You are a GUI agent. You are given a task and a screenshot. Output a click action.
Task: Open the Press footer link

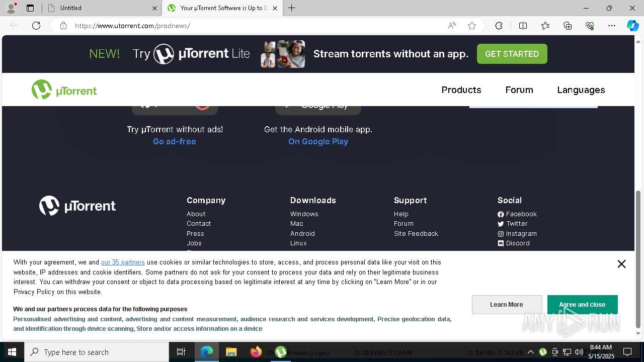pyautogui.click(x=195, y=234)
